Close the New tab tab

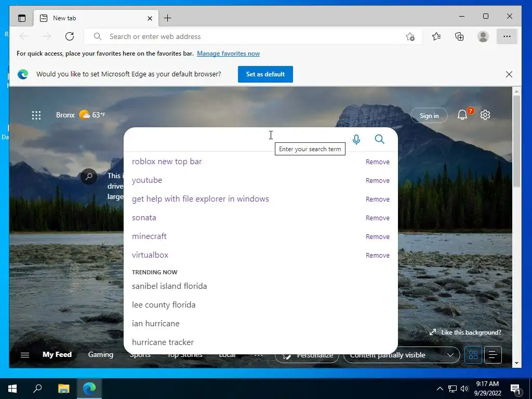pos(150,18)
